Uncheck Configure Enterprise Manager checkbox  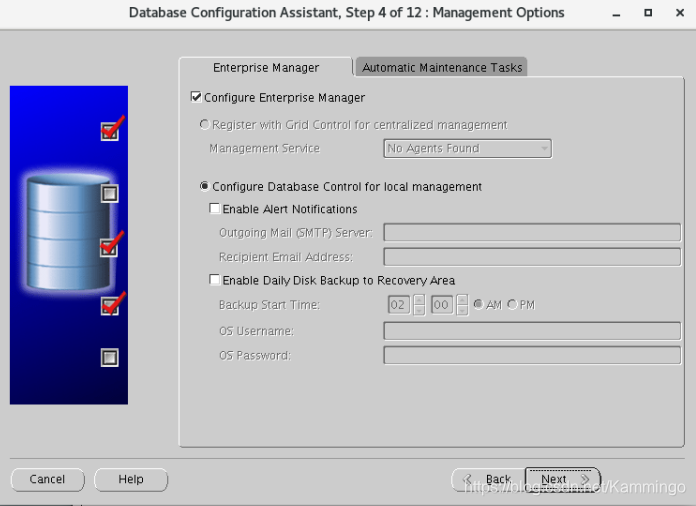tap(196, 97)
